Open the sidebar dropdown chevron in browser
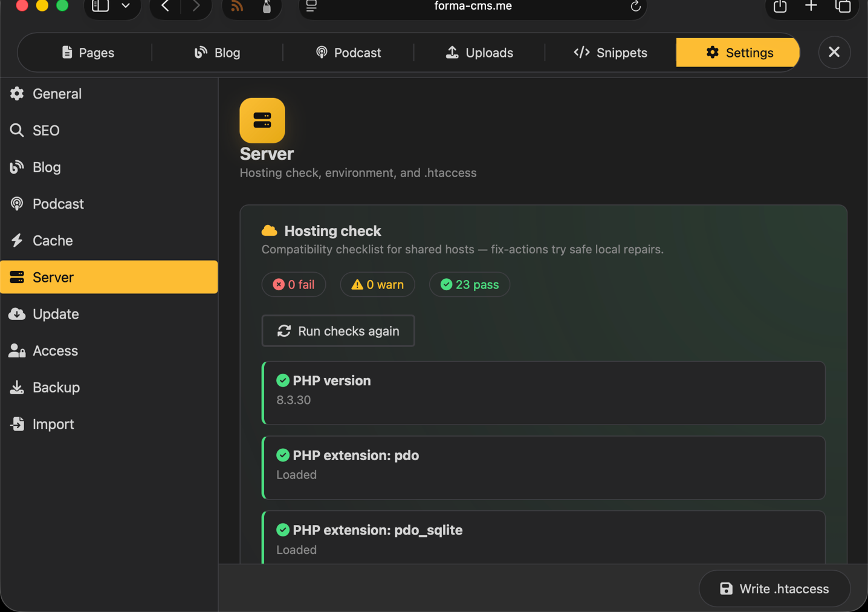 tap(126, 6)
